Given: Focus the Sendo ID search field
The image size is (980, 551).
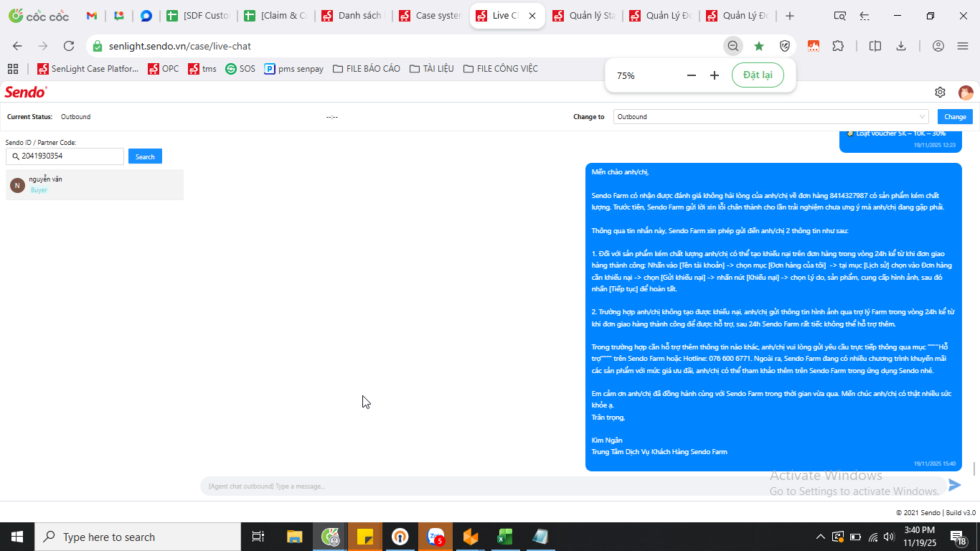Looking at the screenshot, I should coord(65,156).
